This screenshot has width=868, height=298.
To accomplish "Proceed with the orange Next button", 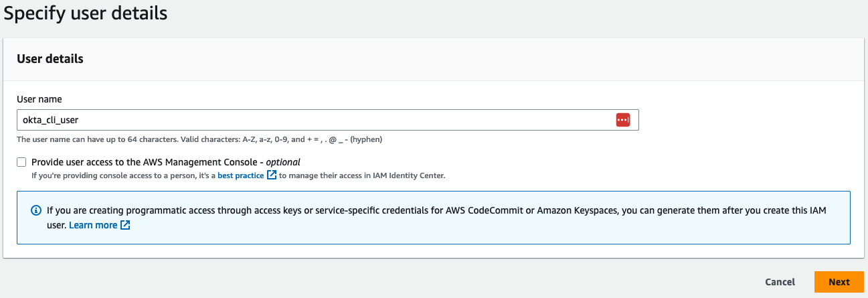I will point(839,282).
